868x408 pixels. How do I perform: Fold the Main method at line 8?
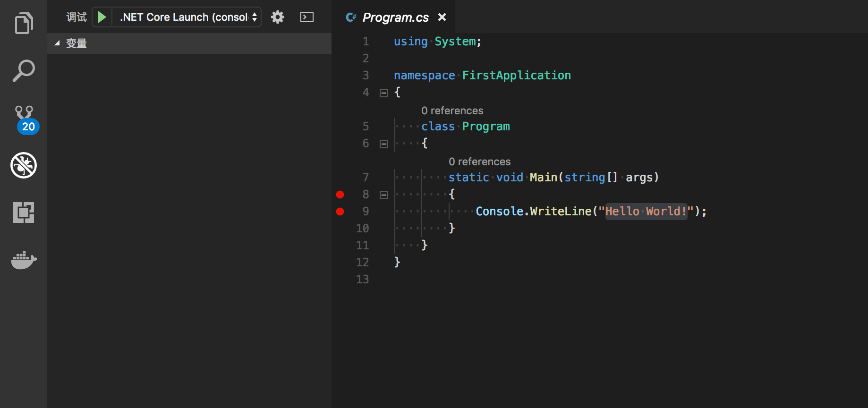[384, 195]
